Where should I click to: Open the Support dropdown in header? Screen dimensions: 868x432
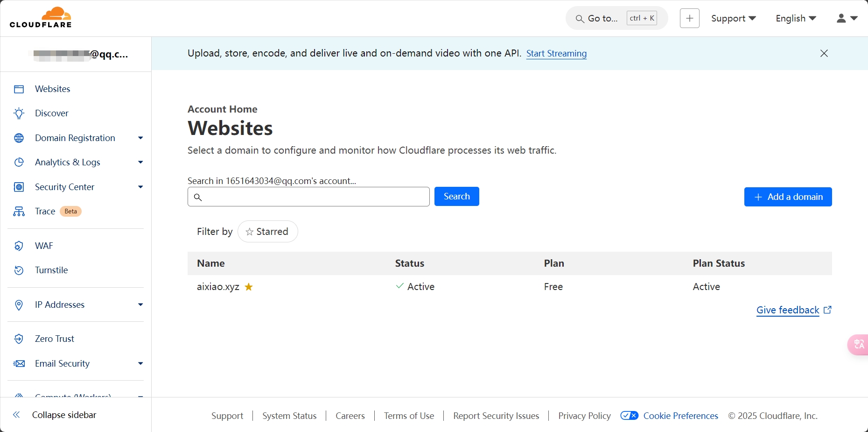click(x=734, y=18)
